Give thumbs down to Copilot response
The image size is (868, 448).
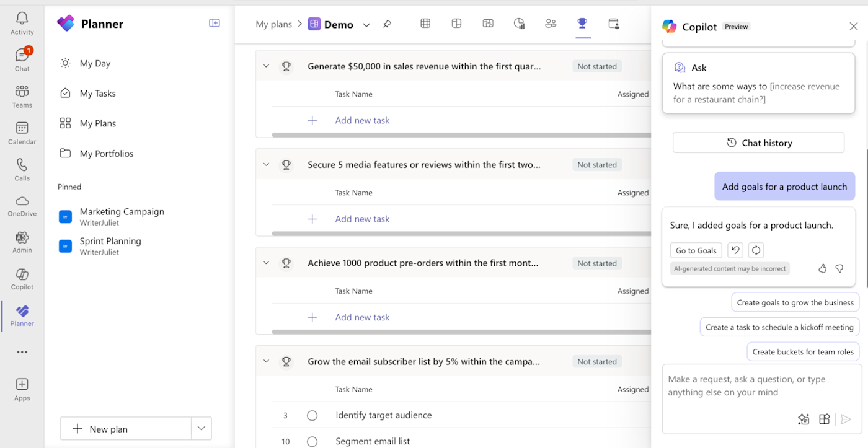[839, 268]
